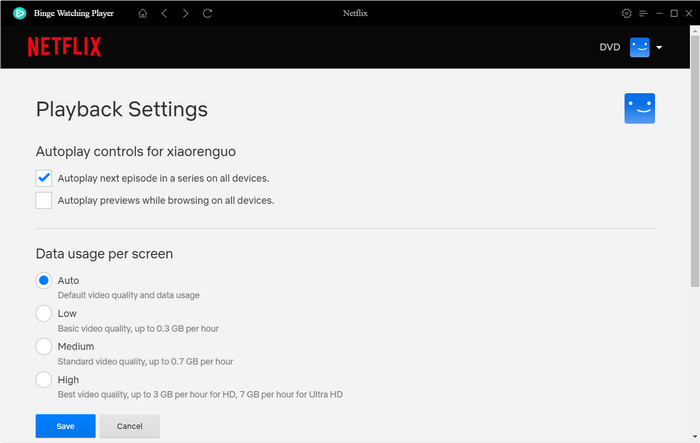The width and height of the screenshot is (700, 443).
Task: Click the 'Playback Settings' heading
Action: 122,109
